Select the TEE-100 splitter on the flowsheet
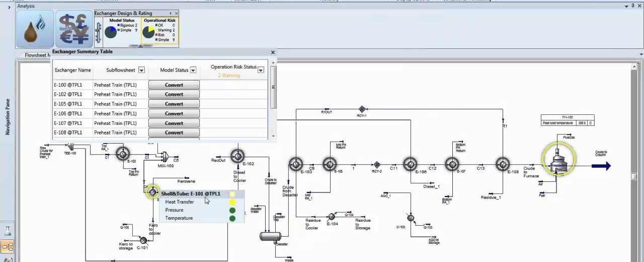Image resolution: width=644 pixels, height=262 pixels. (70, 147)
